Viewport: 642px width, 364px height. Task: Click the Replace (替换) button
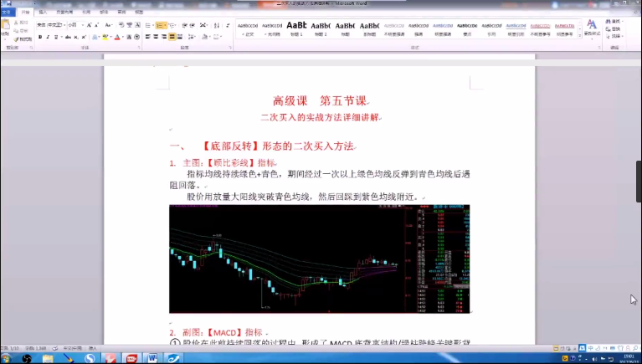point(614,29)
